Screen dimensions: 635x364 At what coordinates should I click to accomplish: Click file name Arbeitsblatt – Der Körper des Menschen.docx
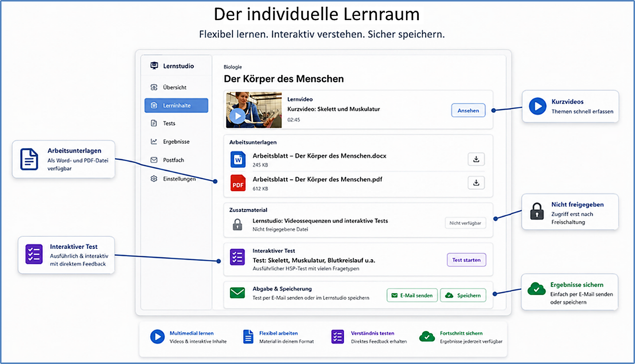pos(319,156)
